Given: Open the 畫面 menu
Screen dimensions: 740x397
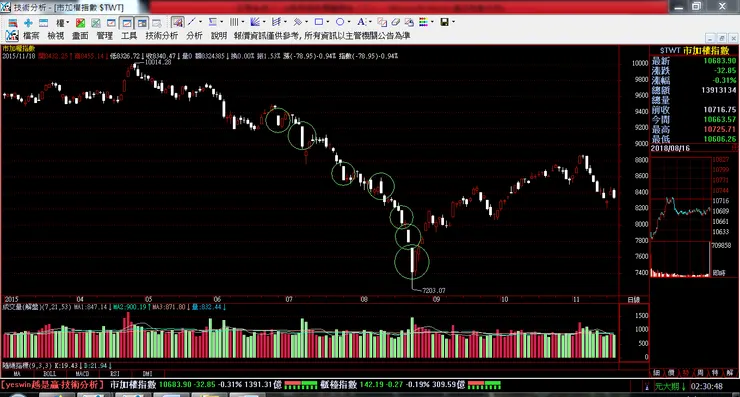Looking at the screenshot, I should [80, 35].
